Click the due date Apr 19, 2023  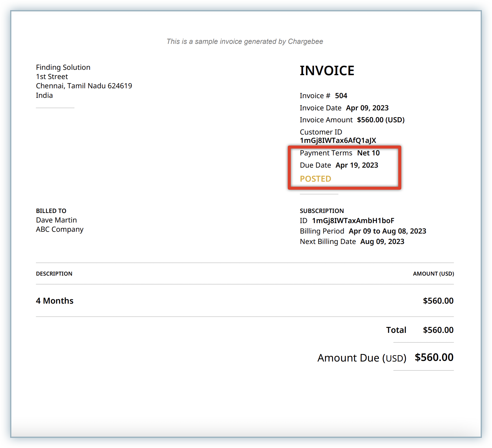click(356, 165)
